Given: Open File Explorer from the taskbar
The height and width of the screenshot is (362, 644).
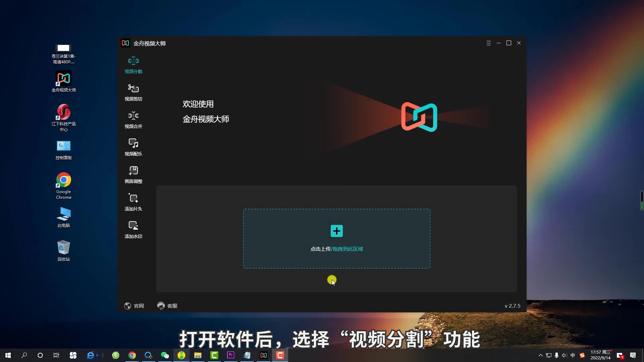Looking at the screenshot, I should pyautogui.click(x=198, y=355).
